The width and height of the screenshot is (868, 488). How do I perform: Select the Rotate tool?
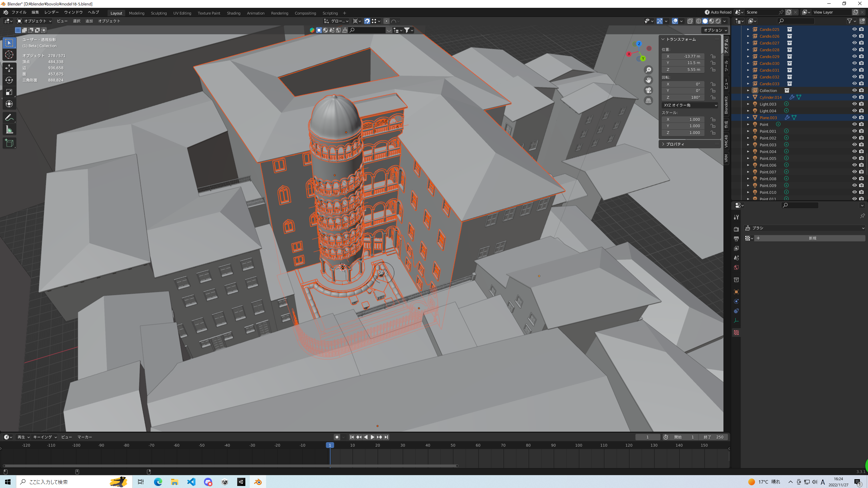tap(9, 80)
